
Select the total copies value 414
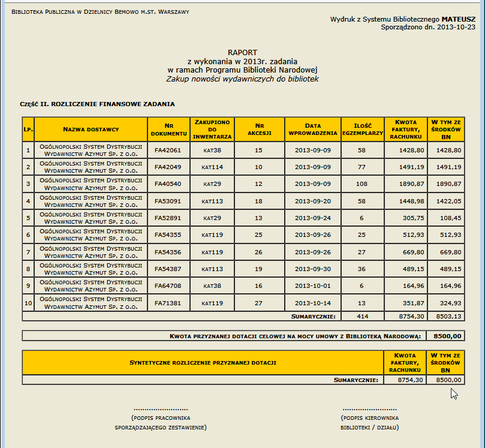[x=362, y=316]
